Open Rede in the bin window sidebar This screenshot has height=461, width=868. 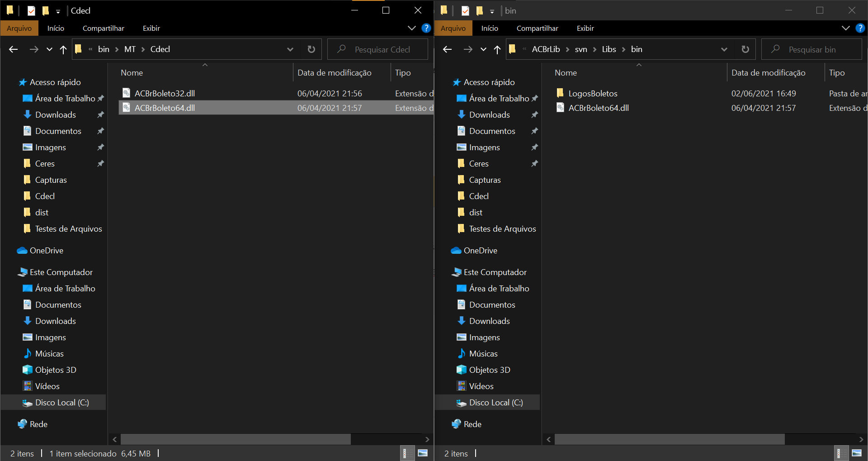(x=472, y=424)
